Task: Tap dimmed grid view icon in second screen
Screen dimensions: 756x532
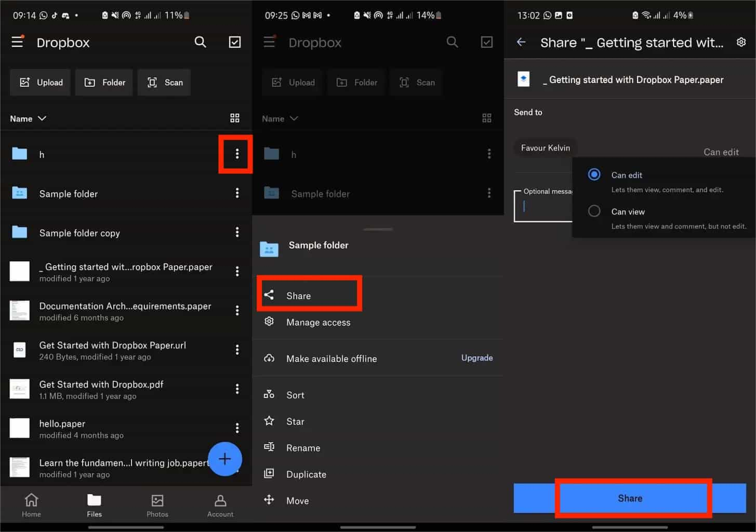Action: (487, 118)
